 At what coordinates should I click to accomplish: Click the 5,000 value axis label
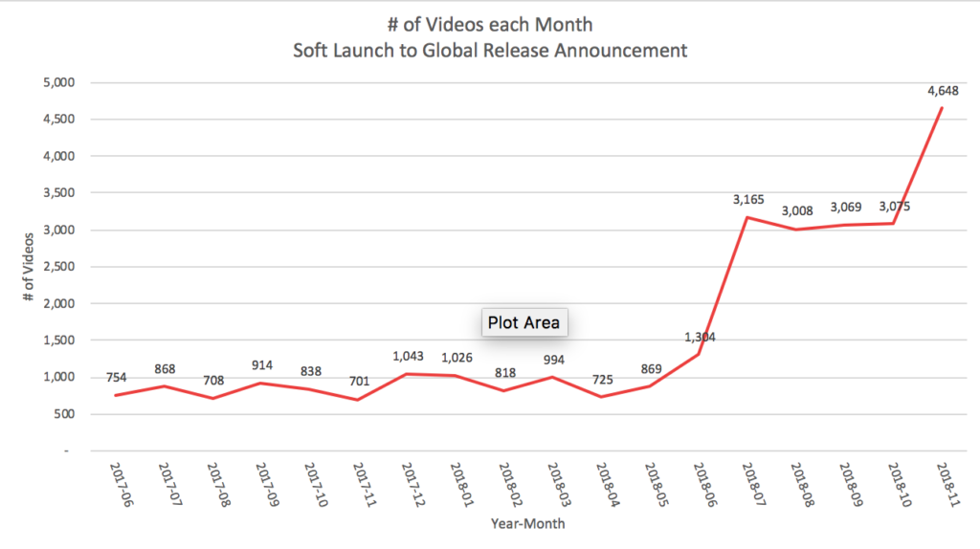tap(58, 82)
